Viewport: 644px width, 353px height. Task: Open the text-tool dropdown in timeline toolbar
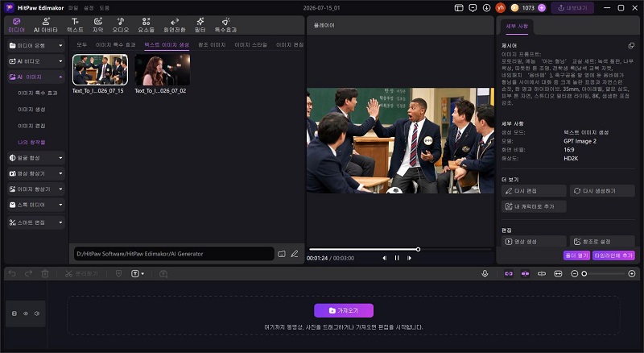[x=138, y=273]
